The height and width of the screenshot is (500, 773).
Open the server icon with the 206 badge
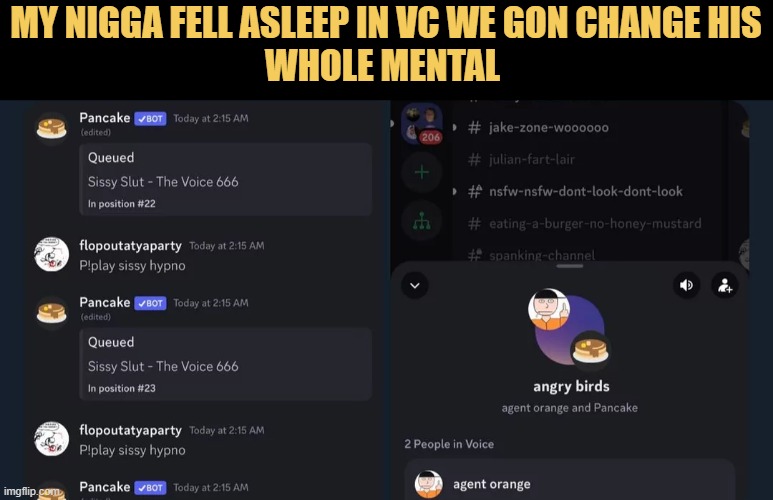click(422, 123)
